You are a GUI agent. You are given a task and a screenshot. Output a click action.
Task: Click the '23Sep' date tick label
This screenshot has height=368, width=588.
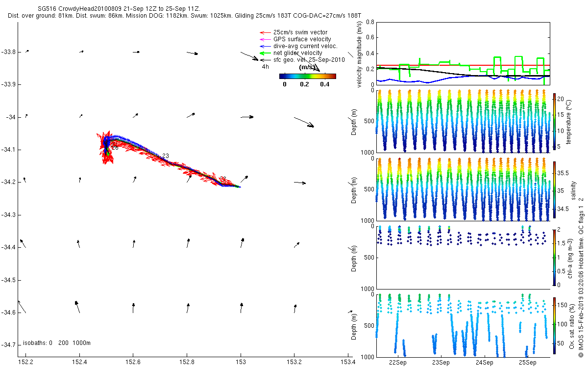click(x=441, y=363)
